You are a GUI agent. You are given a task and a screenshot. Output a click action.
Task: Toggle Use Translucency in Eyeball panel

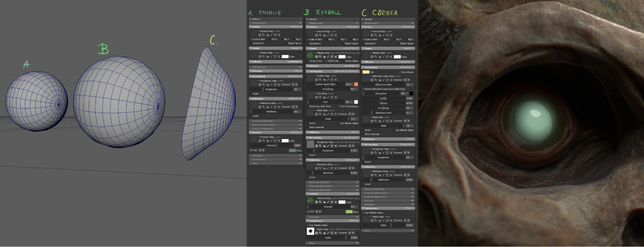(x=339, y=106)
